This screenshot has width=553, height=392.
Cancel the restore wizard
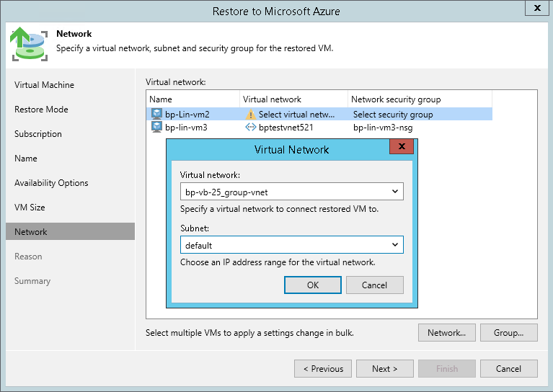pos(508,369)
